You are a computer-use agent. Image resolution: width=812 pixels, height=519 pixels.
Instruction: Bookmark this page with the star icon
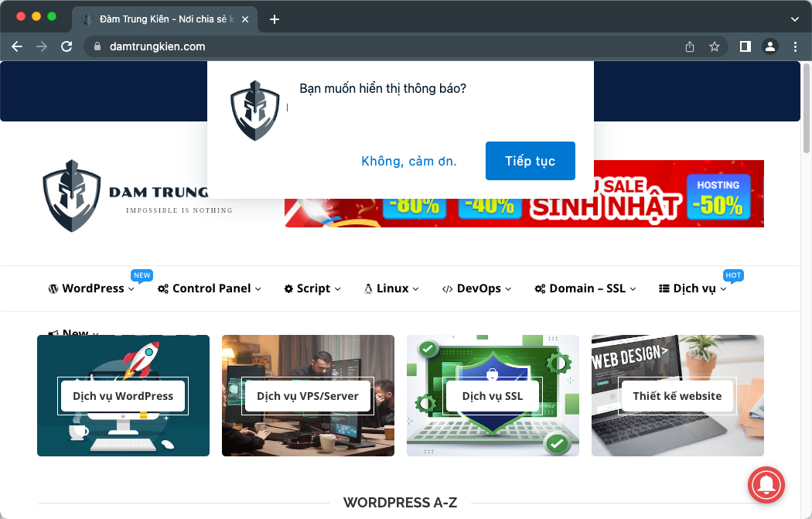[x=715, y=46]
